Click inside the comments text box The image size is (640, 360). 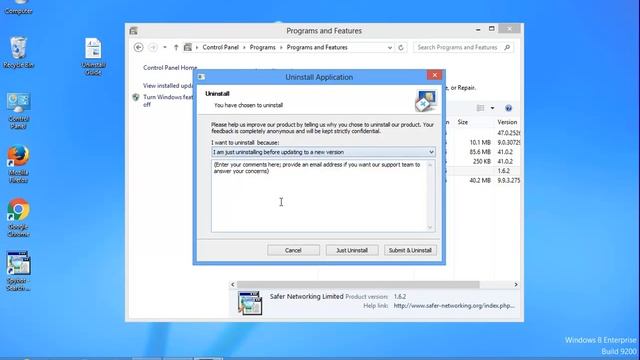click(320, 196)
